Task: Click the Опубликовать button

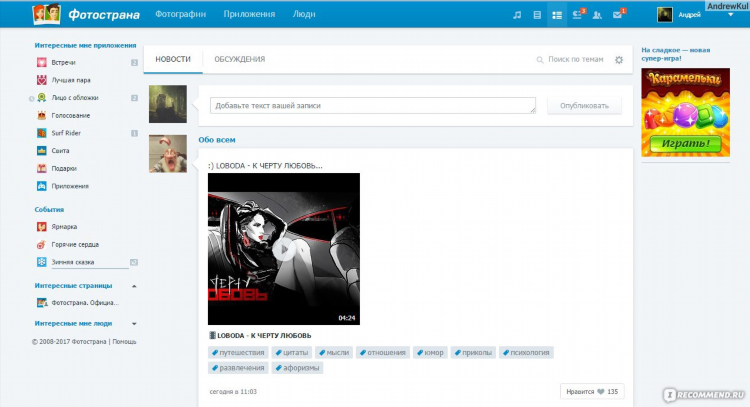Action: pos(585,106)
